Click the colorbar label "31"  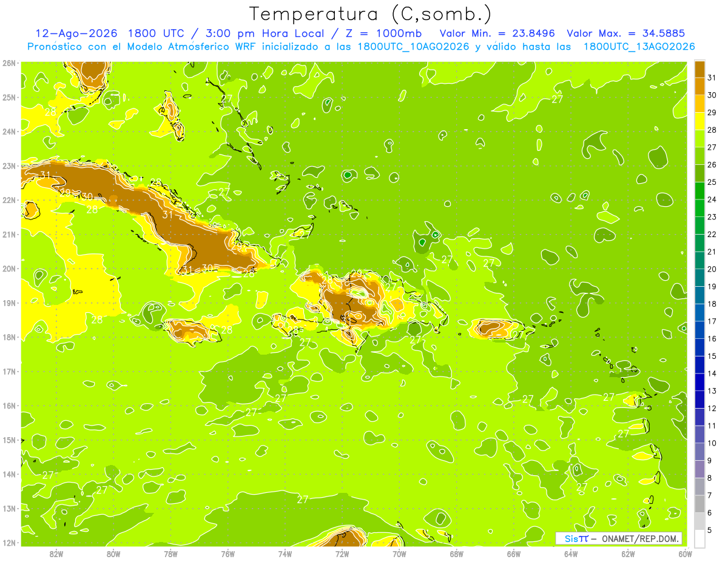click(712, 78)
